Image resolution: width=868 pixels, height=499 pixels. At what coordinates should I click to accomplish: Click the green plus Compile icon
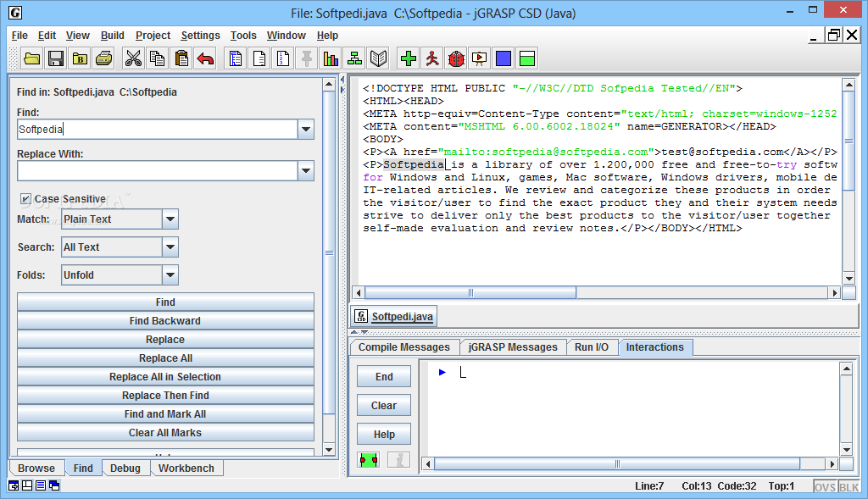408,58
